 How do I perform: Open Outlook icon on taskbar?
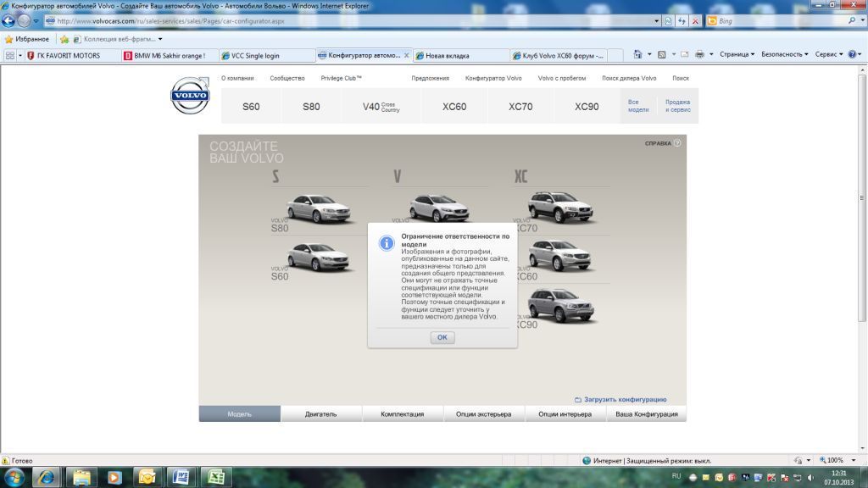(x=147, y=477)
